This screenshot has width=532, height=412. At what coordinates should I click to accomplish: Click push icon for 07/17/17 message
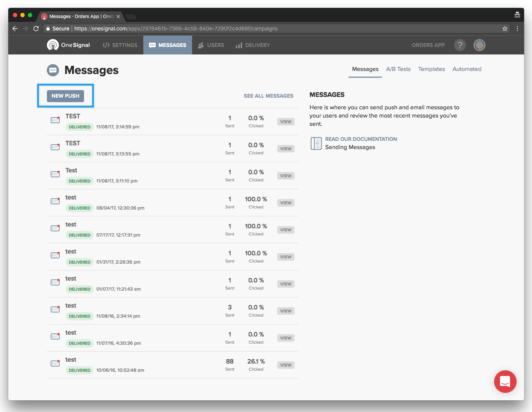56,228
